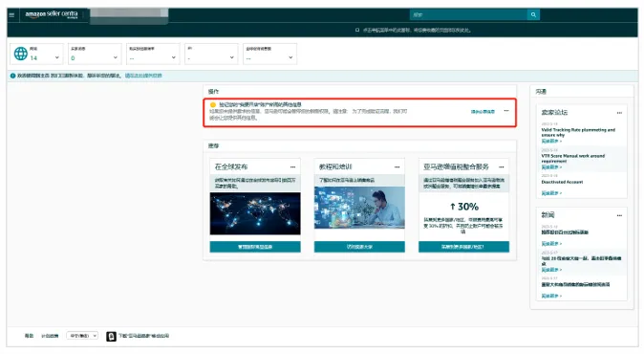The width and height of the screenshot is (644, 354).
Task: Click the teal button under the 30% card
Action: point(463,247)
